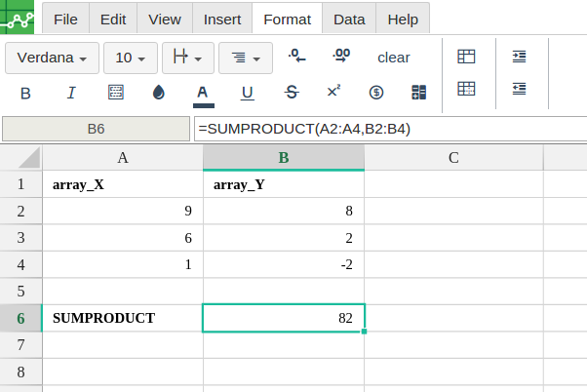
Task: Click cell A4 containing 1
Action: [123, 264]
